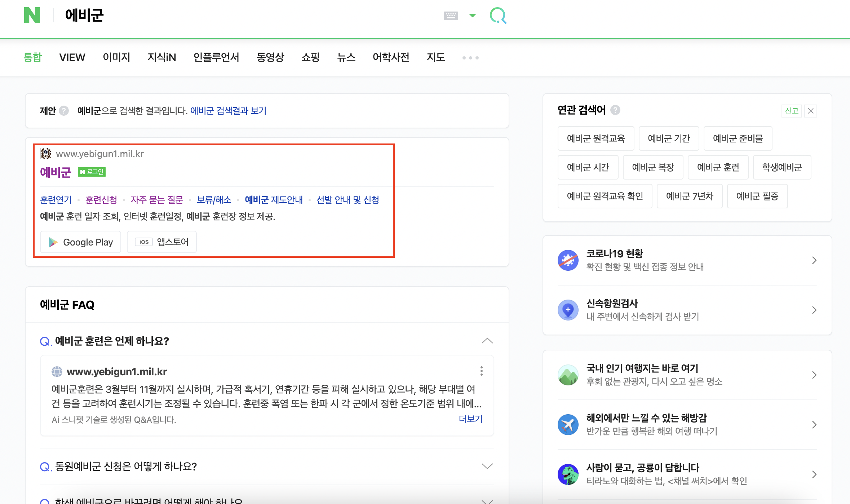Click the Google Play download button
The image size is (850, 504).
81,242
